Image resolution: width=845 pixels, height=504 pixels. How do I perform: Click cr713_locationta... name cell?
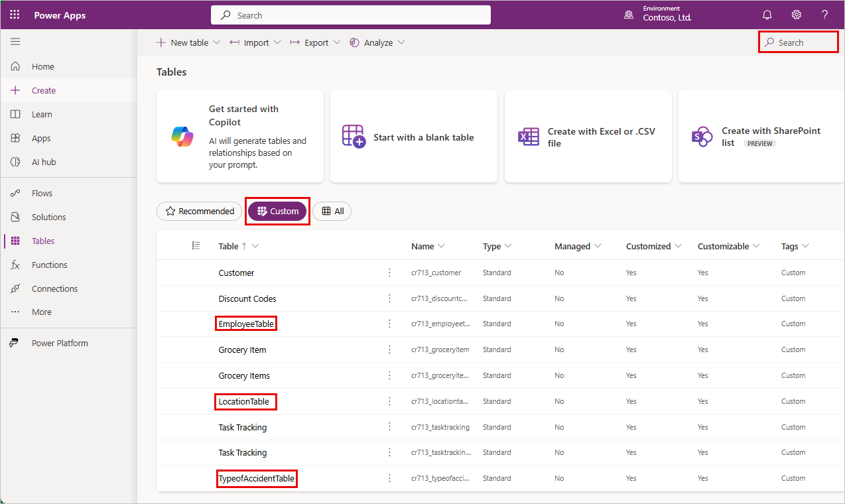440,401
